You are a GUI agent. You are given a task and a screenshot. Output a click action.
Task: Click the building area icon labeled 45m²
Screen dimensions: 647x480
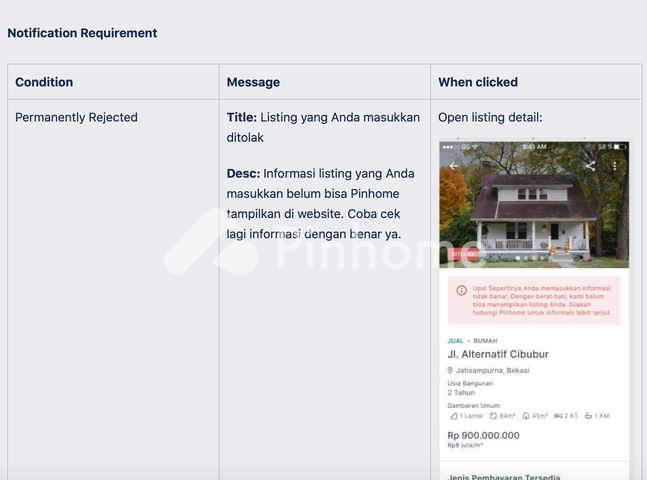point(526,416)
